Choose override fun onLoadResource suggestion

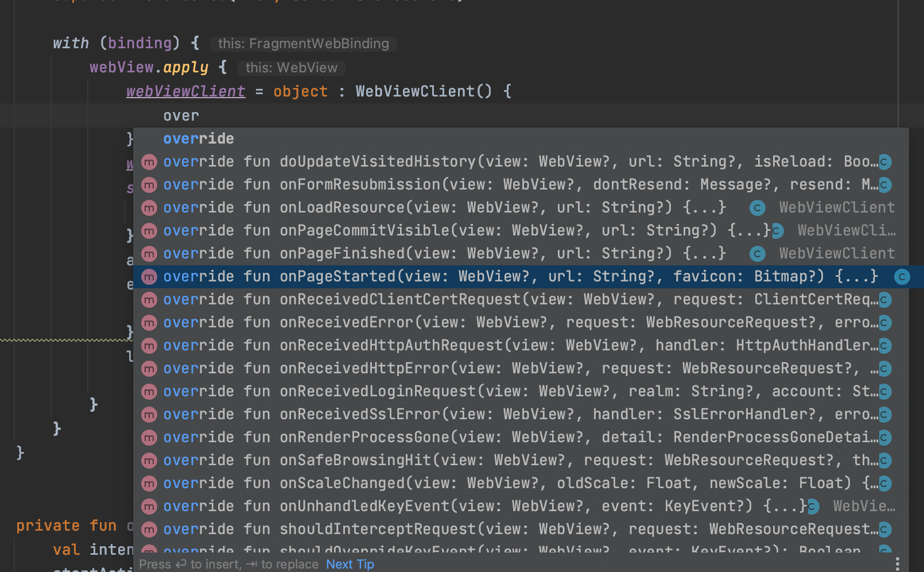pyautogui.click(x=521, y=207)
